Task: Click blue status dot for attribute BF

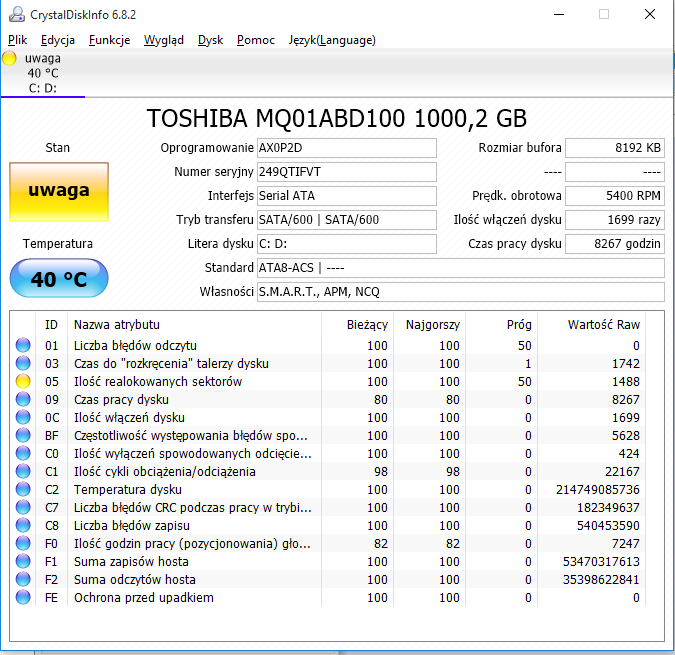Action: [23, 436]
